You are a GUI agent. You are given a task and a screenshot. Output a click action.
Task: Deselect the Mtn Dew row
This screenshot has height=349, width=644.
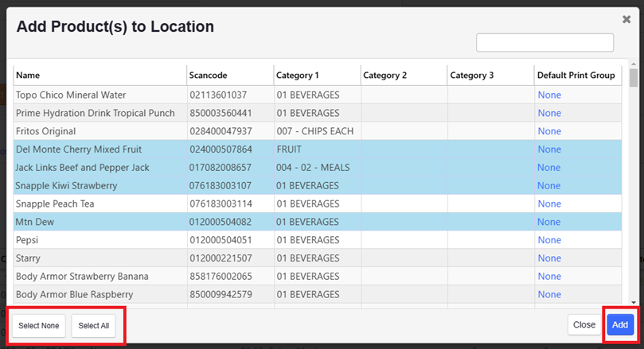[318, 222]
